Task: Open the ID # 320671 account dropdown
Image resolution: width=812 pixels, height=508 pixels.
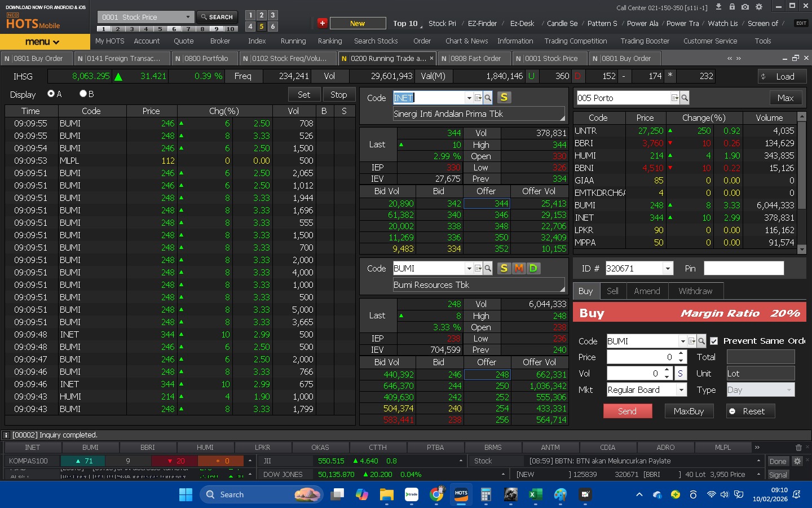Action: coord(668,269)
